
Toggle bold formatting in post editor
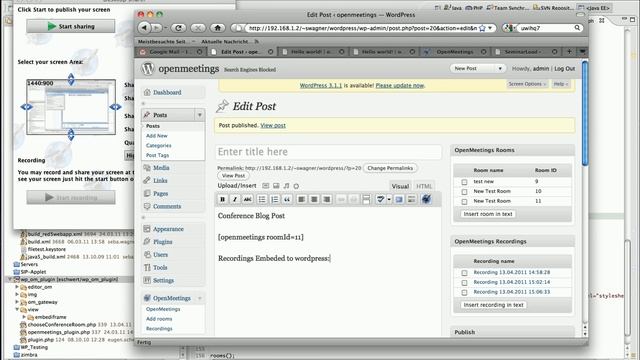222,199
